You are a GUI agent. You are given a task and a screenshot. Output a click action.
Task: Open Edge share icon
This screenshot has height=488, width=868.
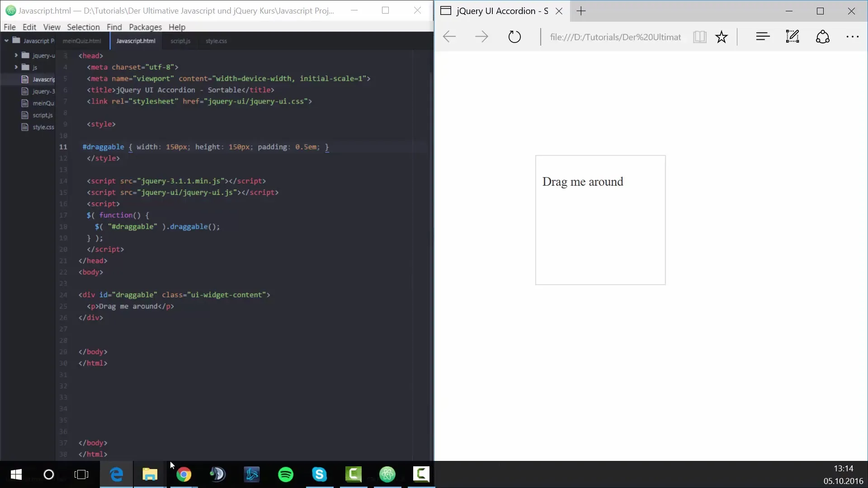tap(823, 37)
